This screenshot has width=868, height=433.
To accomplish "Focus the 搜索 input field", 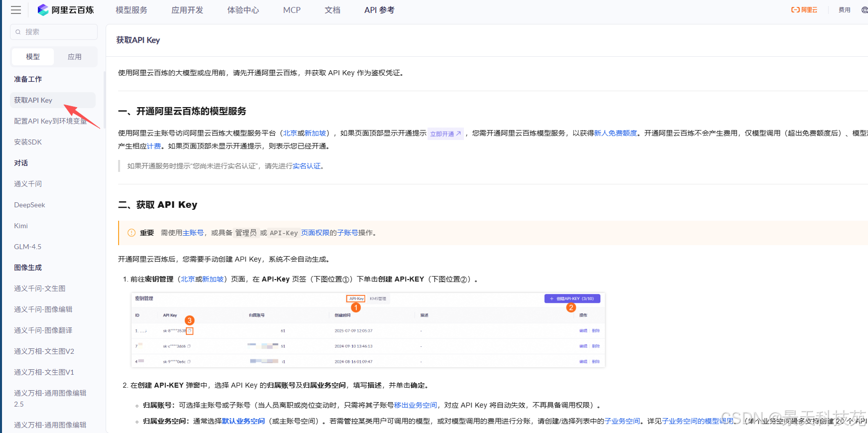I will [x=54, y=32].
